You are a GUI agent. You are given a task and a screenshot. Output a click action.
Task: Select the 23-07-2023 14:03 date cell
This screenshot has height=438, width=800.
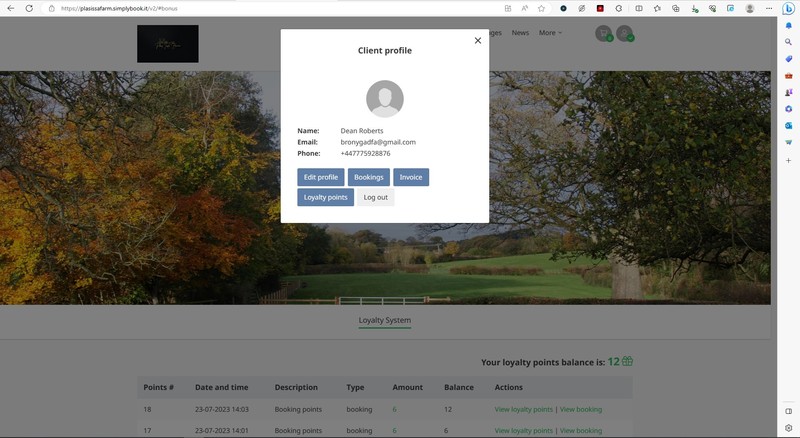pyautogui.click(x=221, y=409)
